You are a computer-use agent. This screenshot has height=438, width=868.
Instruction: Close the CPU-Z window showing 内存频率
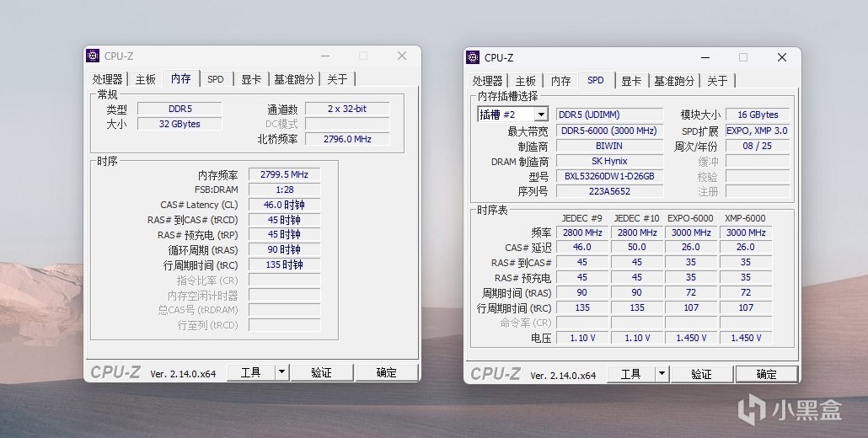coord(402,56)
